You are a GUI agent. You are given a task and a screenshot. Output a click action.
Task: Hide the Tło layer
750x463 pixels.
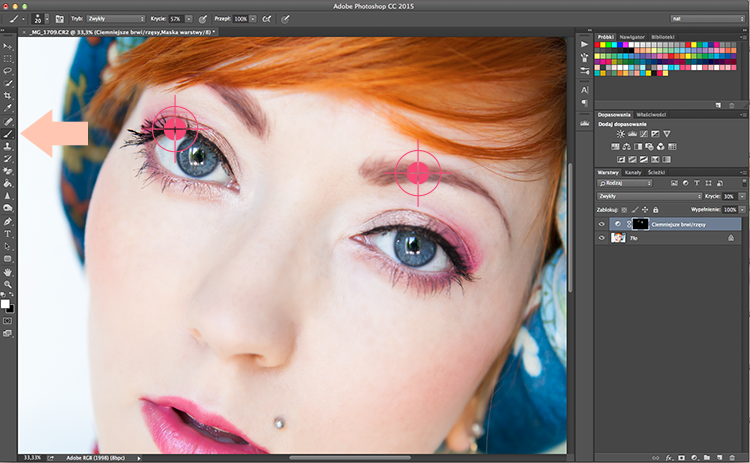(602, 238)
